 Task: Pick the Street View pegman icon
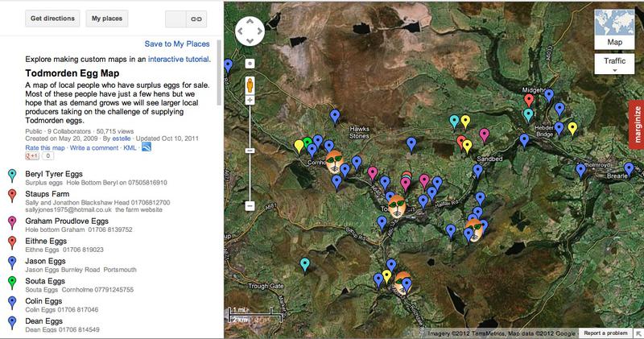pos(250,85)
